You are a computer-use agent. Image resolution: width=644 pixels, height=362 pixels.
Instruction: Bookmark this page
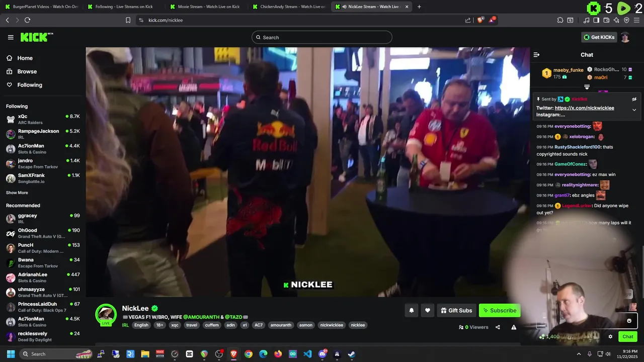(x=128, y=20)
